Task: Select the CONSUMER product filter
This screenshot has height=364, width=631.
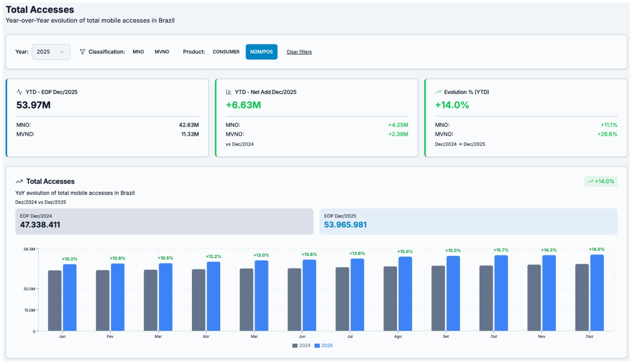Action: coord(226,51)
